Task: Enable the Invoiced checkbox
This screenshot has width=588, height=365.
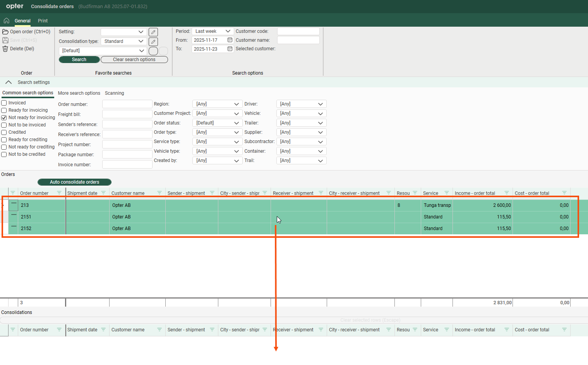Action: [x=4, y=103]
